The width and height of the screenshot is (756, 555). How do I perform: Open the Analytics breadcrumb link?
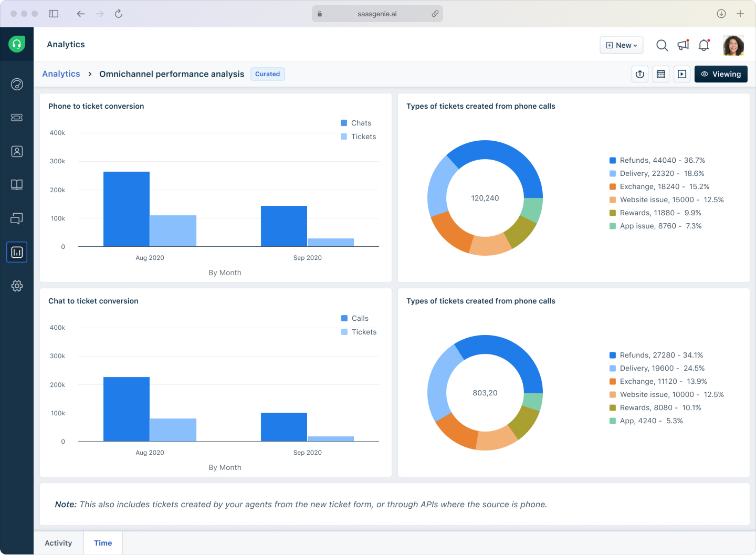(61, 74)
